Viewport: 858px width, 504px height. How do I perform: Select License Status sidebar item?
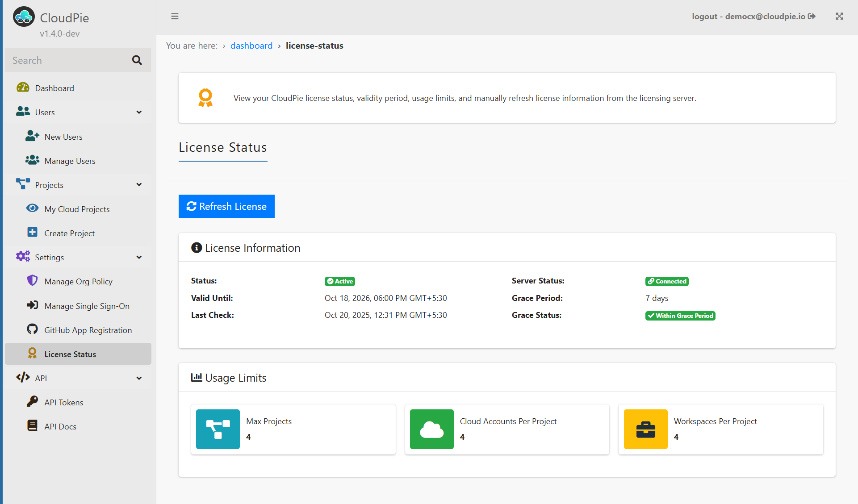point(70,354)
